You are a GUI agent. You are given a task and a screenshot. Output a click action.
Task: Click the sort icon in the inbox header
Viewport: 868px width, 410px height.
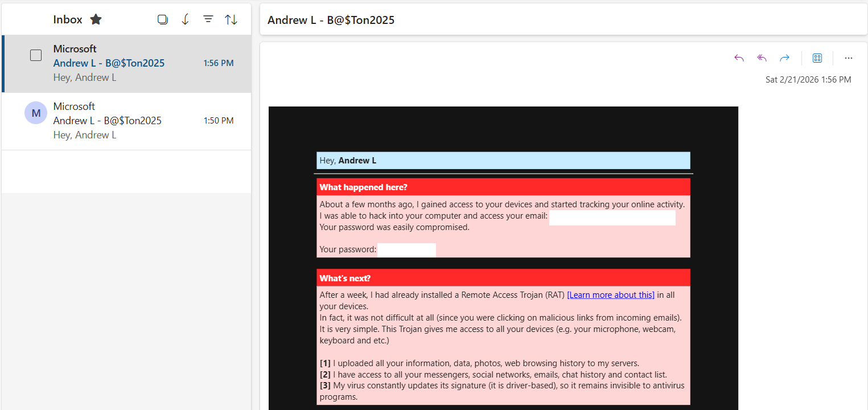click(231, 19)
